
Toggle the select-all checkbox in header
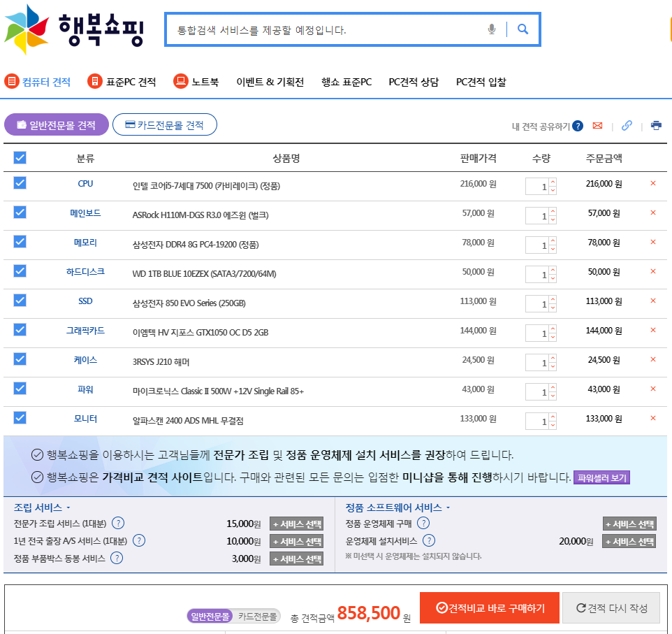pyautogui.click(x=20, y=158)
